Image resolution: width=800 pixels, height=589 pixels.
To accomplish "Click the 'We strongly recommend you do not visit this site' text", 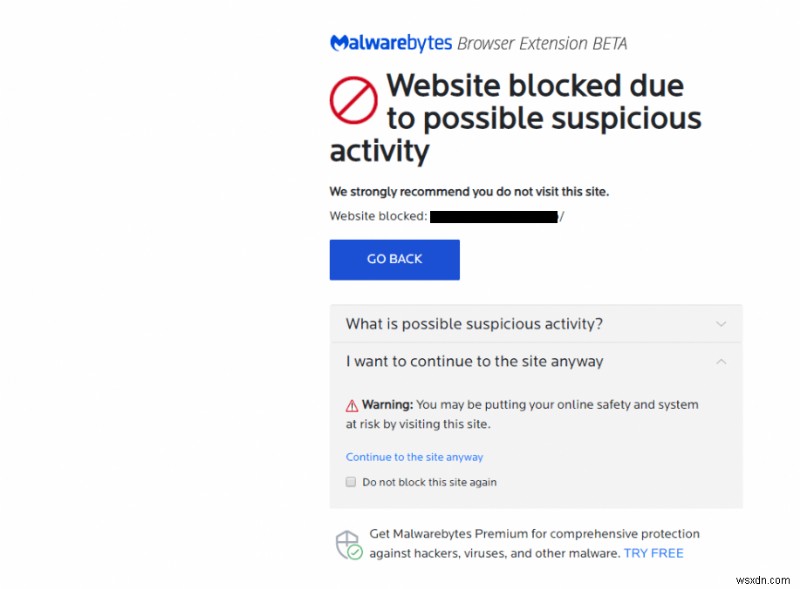I will [470, 191].
